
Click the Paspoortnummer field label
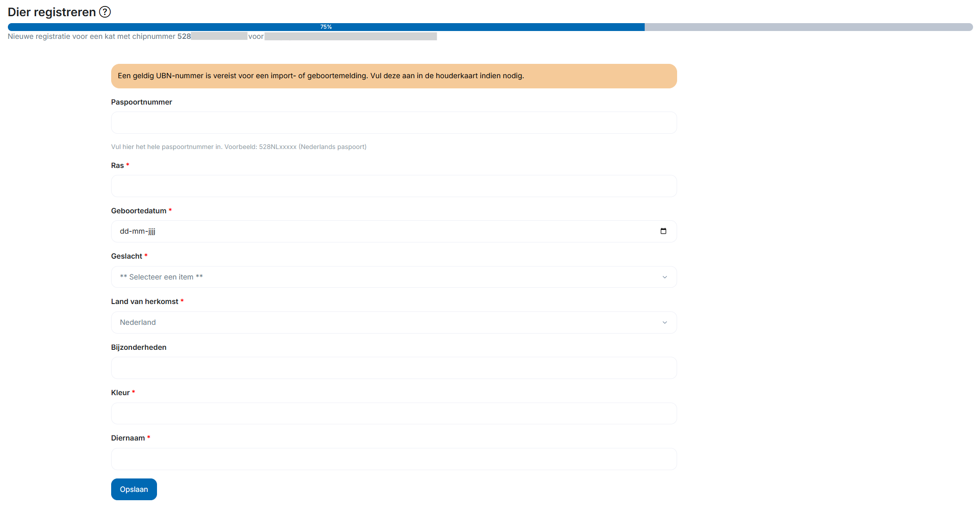tap(141, 102)
